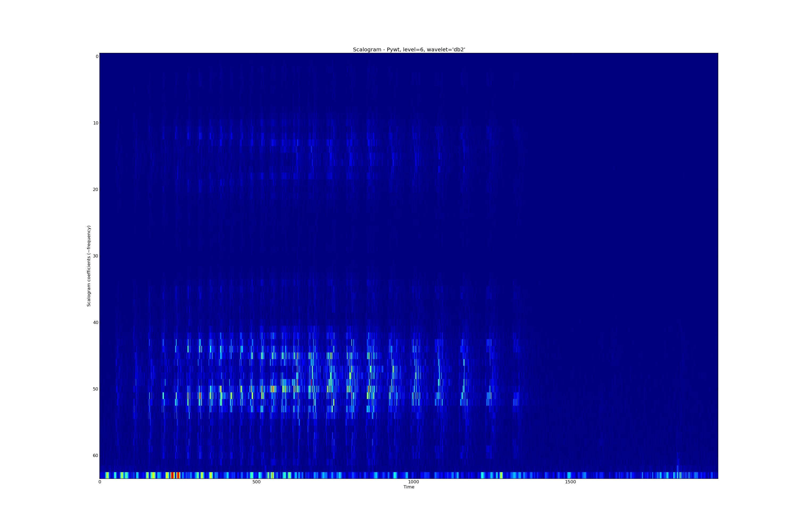Click the 'Scalogram coefficients (~frequency)' y-axis label

coord(89,266)
